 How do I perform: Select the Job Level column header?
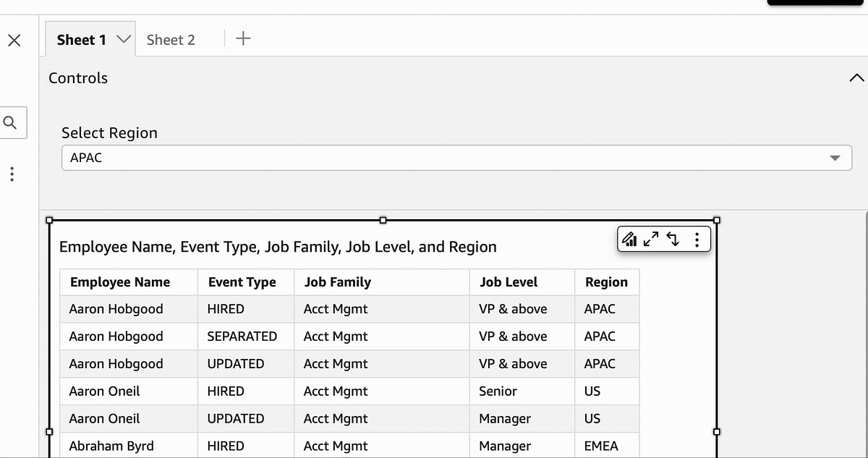509,282
